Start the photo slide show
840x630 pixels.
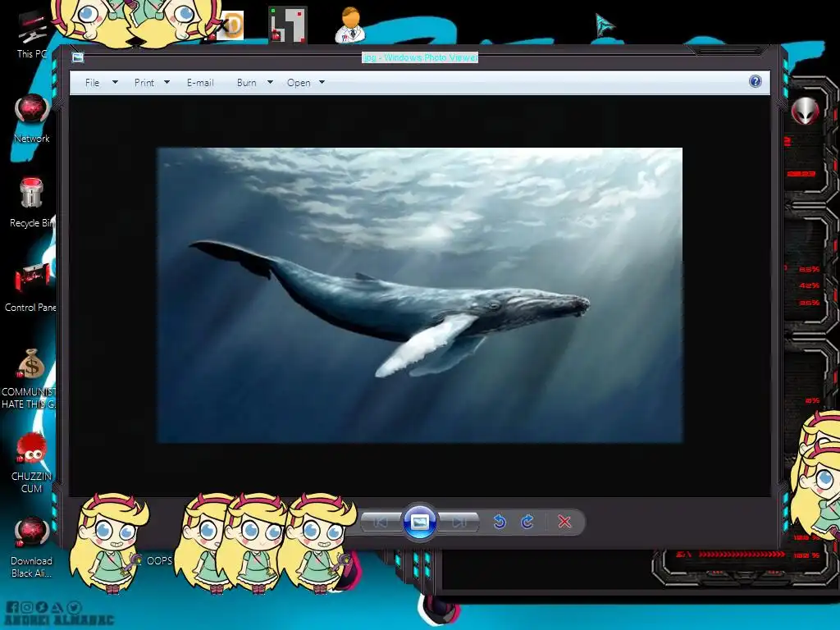tap(419, 521)
